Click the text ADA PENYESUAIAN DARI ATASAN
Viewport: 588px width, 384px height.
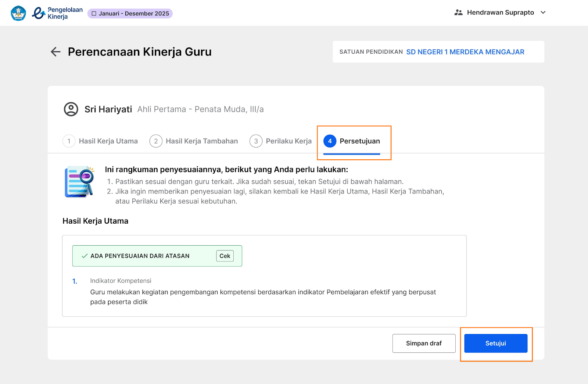click(140, 256)
